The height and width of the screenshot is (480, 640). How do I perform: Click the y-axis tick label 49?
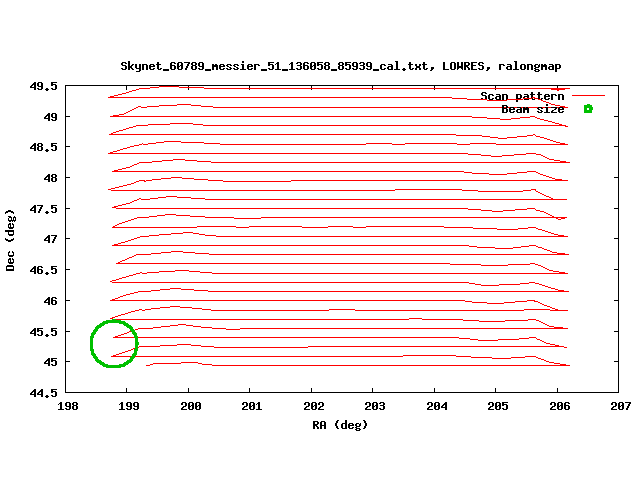(51, 117)
